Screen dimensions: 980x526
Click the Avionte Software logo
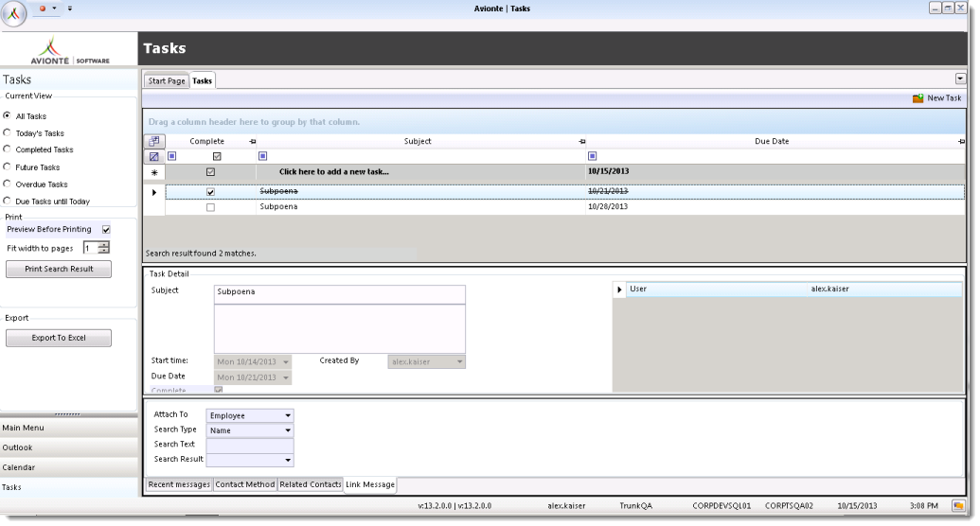click(x=69, y=50)
